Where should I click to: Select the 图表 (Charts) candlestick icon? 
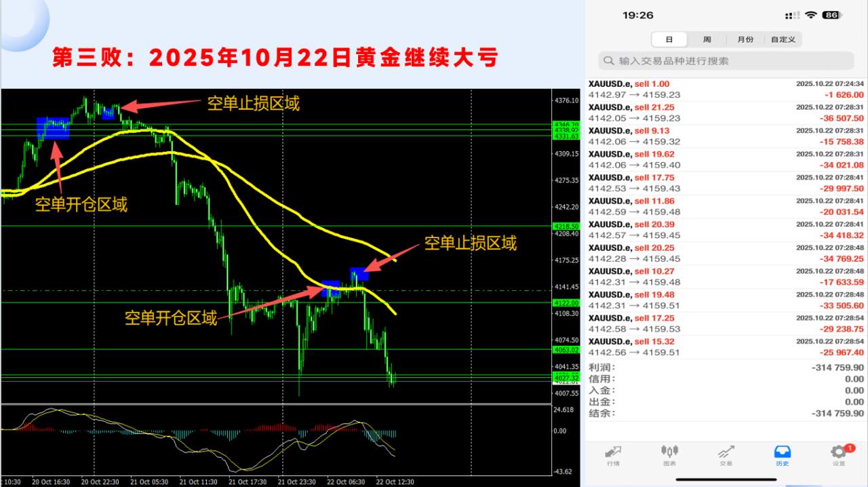click(669, 452)
